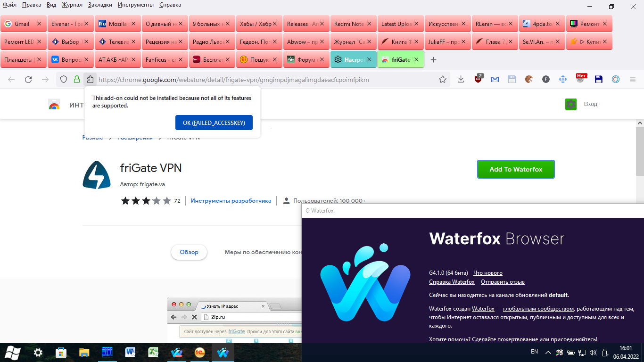Close the friGate tab

pyautogui.click(x=416, y=60)
